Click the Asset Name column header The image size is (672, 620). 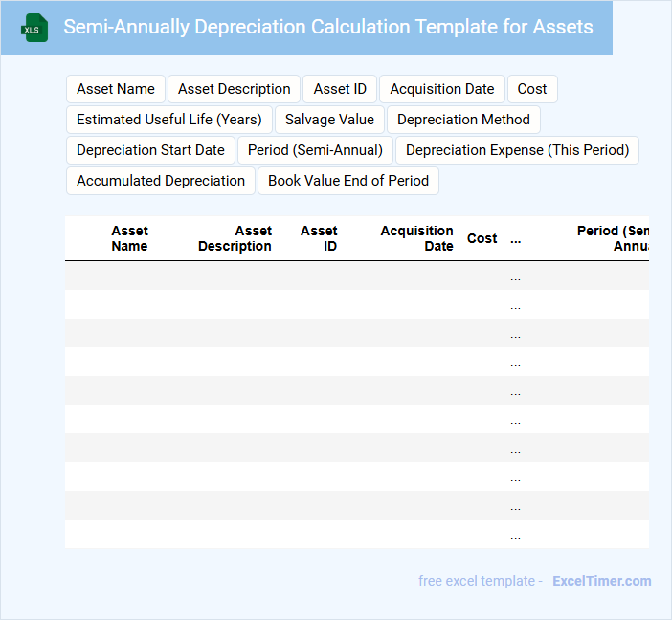click(x=129, y=238)
